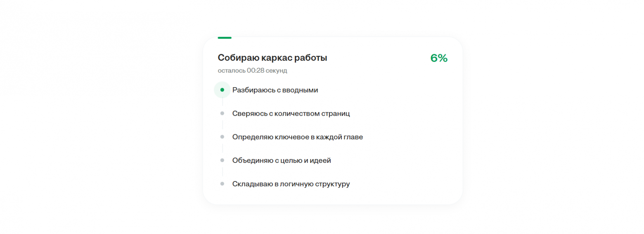Click the 6% progress percentage

(439, 58)
